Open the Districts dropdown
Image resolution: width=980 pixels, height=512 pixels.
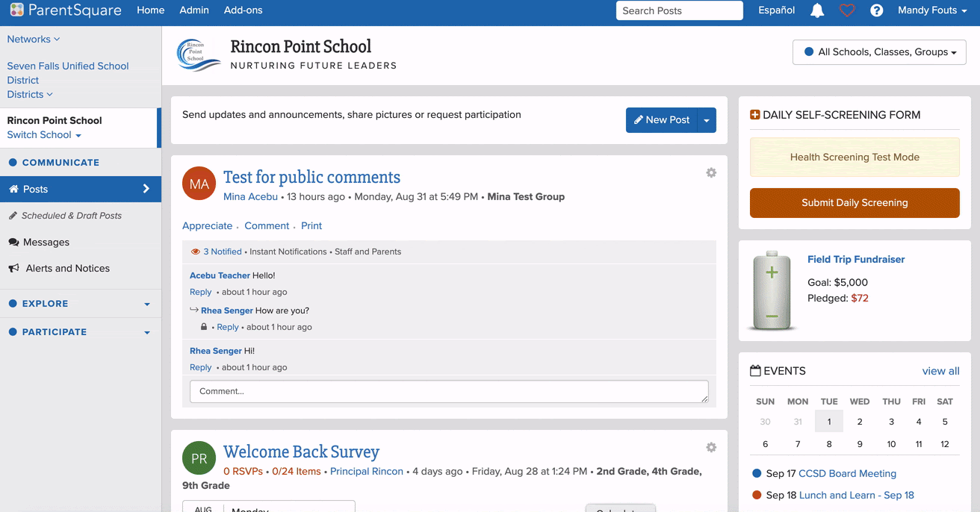tap(30, 94)
